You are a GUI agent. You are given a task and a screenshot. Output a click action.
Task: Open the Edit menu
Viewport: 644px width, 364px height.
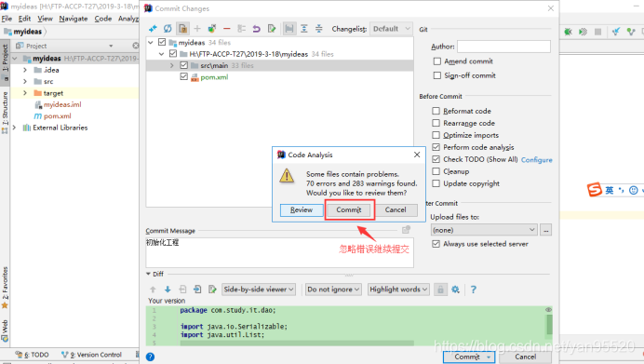pos(24,19)
